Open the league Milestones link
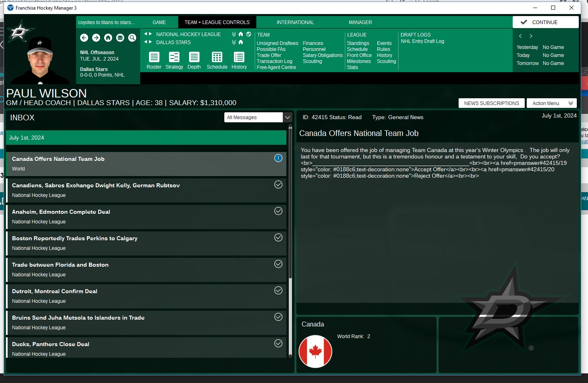Image resolution: width=588 pixels, height=383 pixels. (x=359, y=61)
